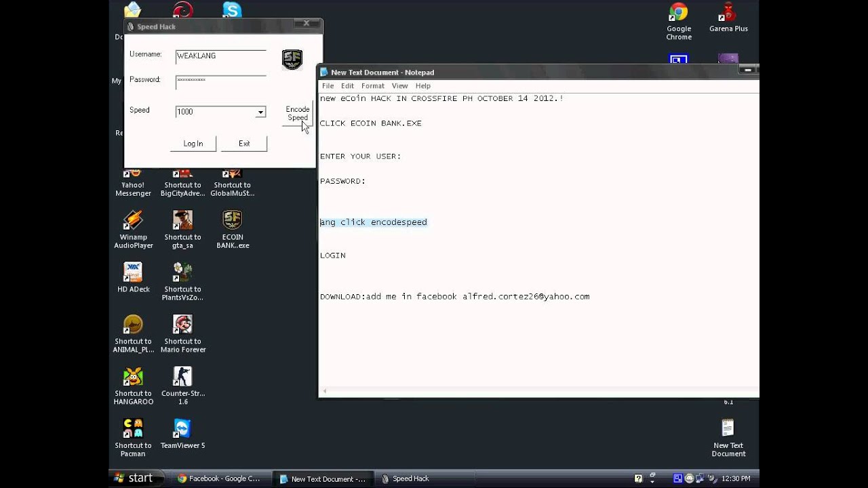
Task: Open the View menu in Notepad
Action: [399, 85]
